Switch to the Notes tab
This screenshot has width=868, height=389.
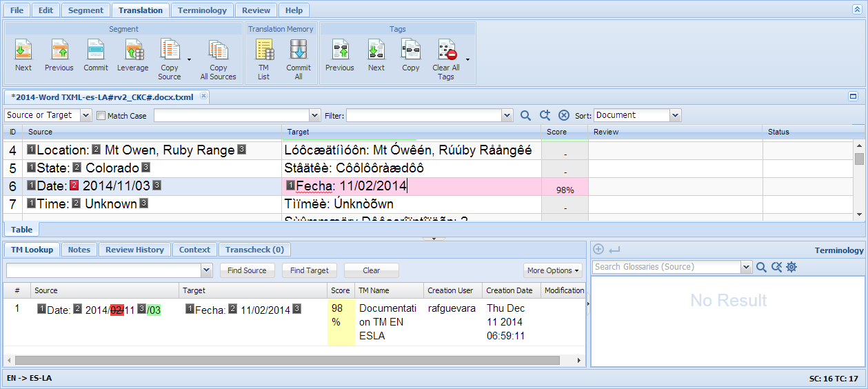coord(79,250)
